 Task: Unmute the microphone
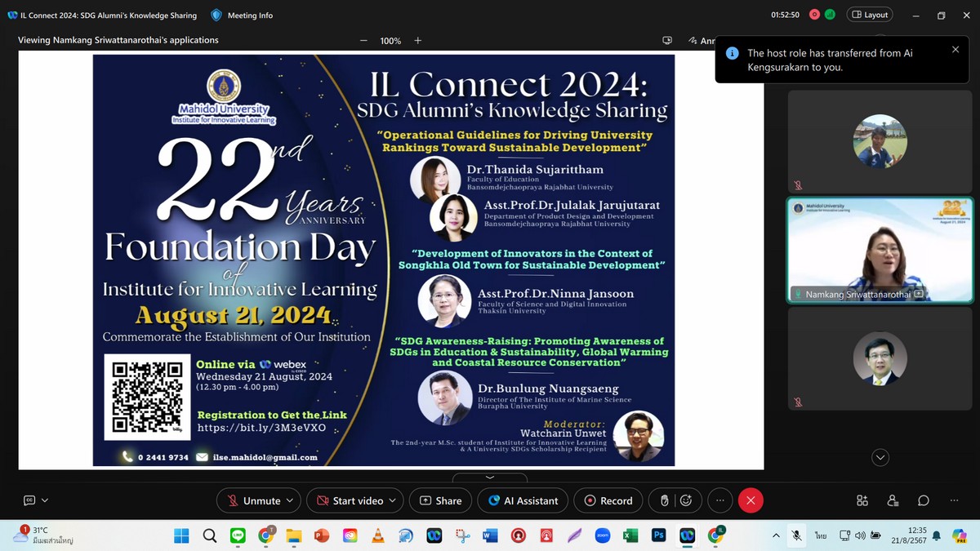pyautogui.click(x=253, y=500)
